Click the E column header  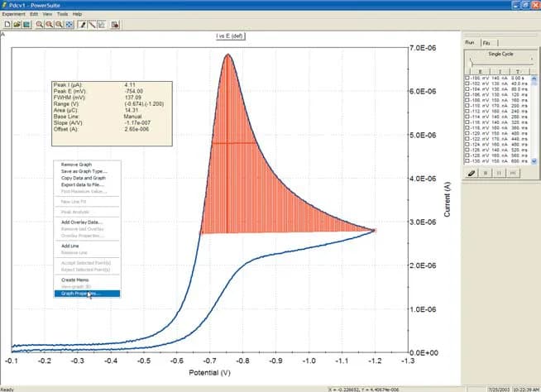coord(480,72)
